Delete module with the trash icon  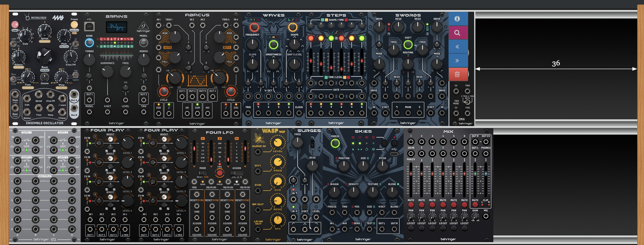pos(458,74)
